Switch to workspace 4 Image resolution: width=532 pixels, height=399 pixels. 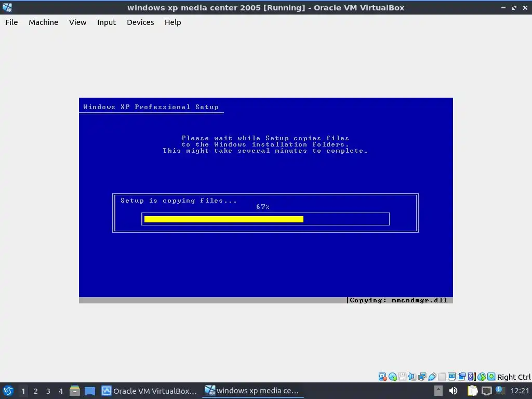(61, 391)
